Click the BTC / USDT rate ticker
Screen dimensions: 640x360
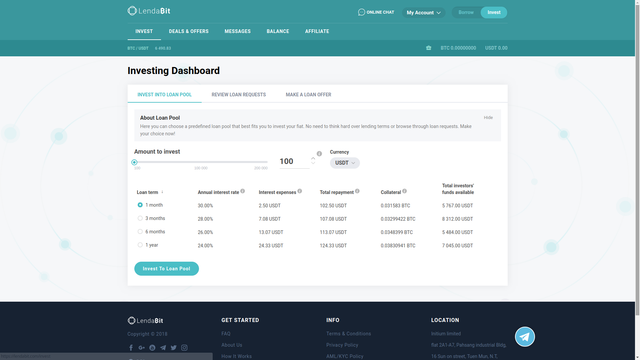pyautogui.click(x=149, y=48)
